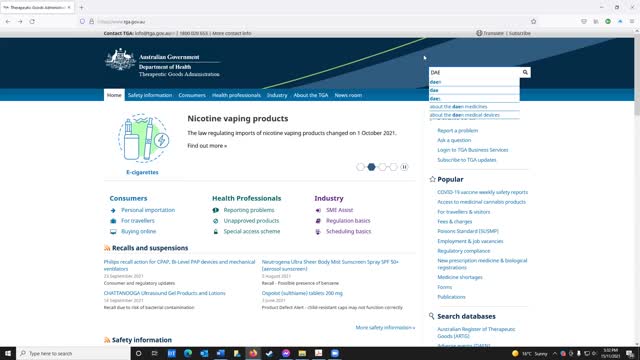Click the Australian Government crest logo
Viewport: 640px width, 360px height.
pos(120,60)
